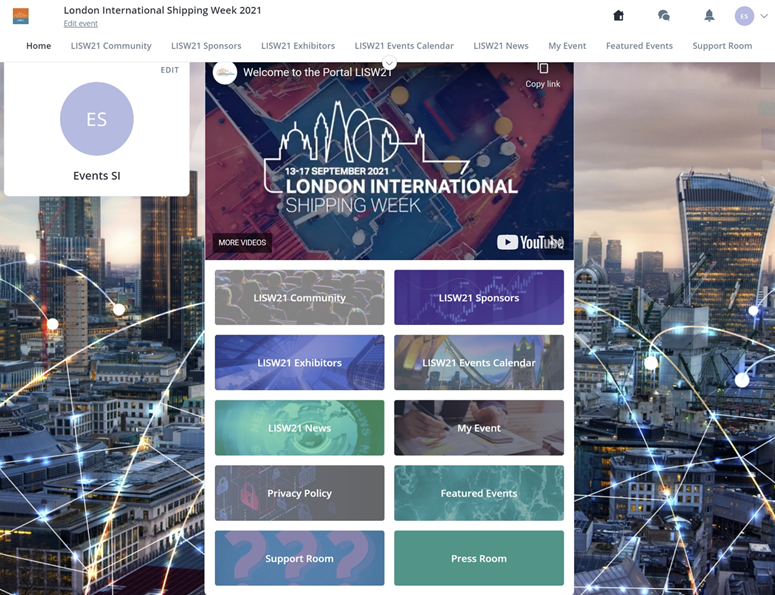Image resolution: width=775 pixels, height=595 pixels.
Task: Open the Welcome to the Portal video title
Action: click(318, 72)
